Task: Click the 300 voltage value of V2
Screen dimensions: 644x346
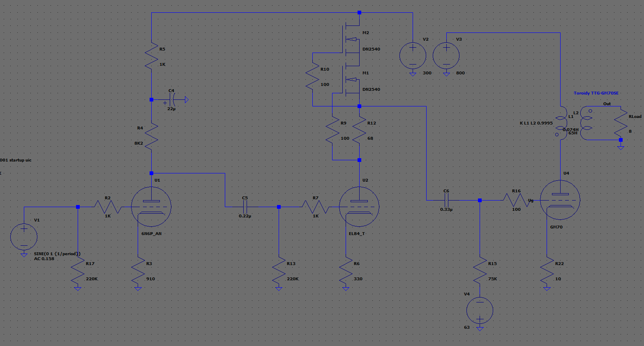Action: (x=427, y=73)
